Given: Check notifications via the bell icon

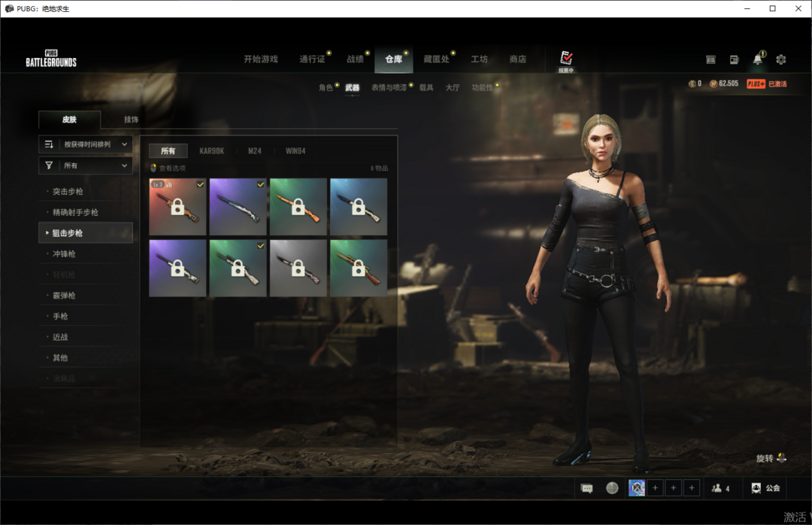Looking at the screenshot, I should (758, 59).
